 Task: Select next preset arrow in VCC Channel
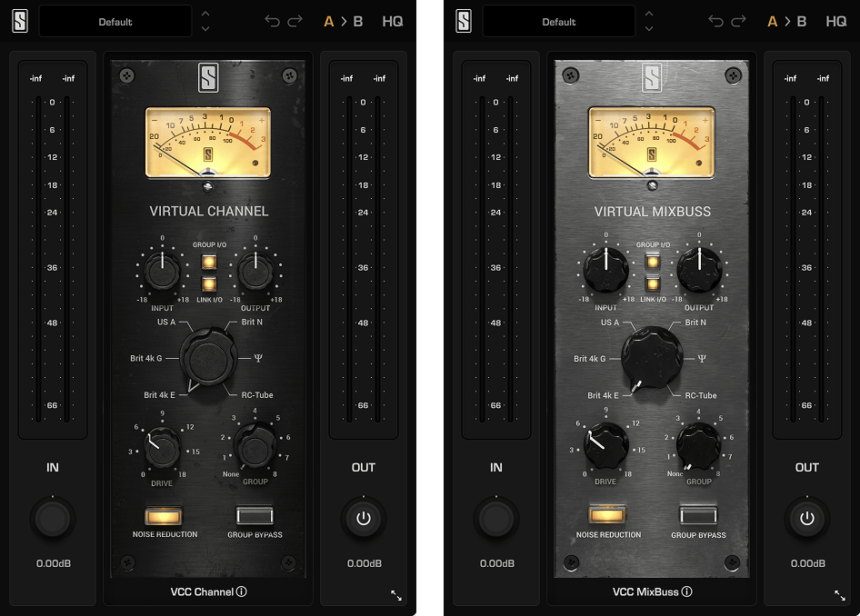click(x=205, y=29)
